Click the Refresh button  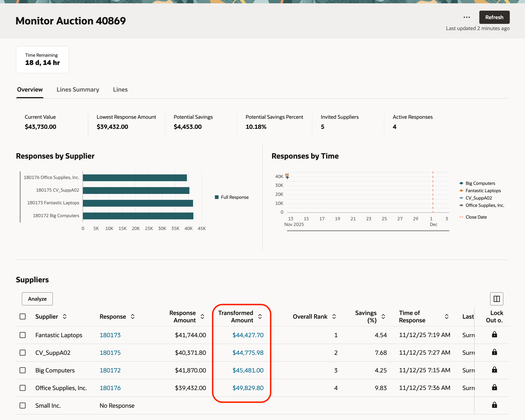click(x=494, y=17)
